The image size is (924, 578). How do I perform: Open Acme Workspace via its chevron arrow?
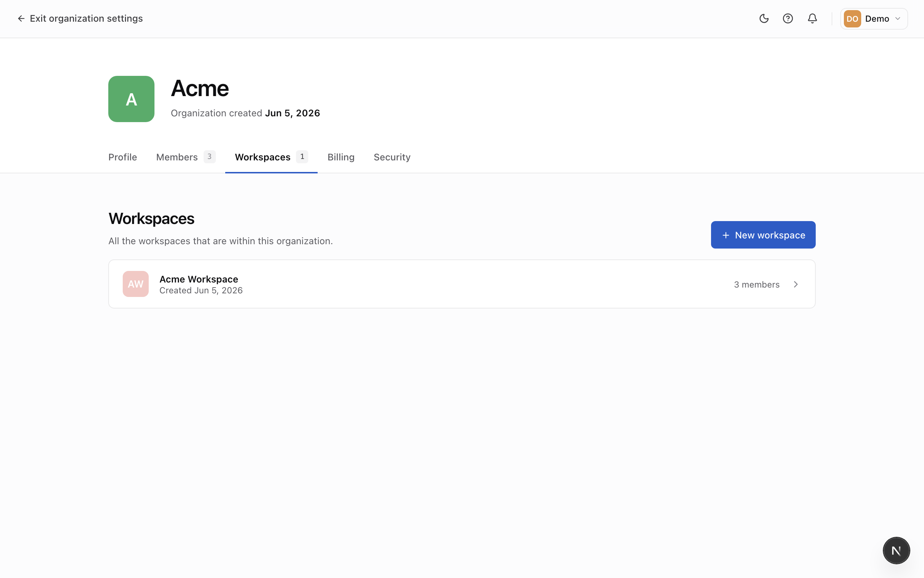coord(796,284)
